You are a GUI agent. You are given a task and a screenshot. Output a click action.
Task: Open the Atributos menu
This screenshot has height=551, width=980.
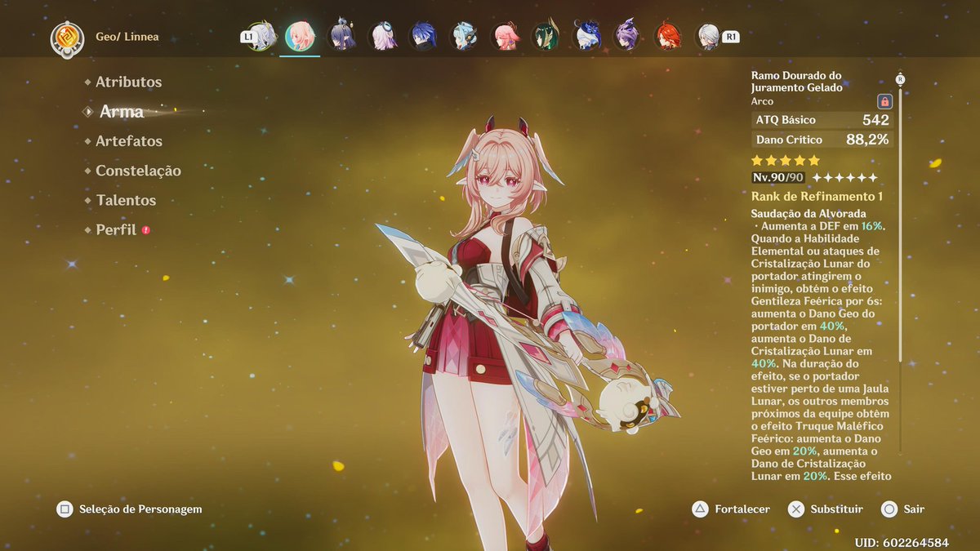[x=128, y=82]
